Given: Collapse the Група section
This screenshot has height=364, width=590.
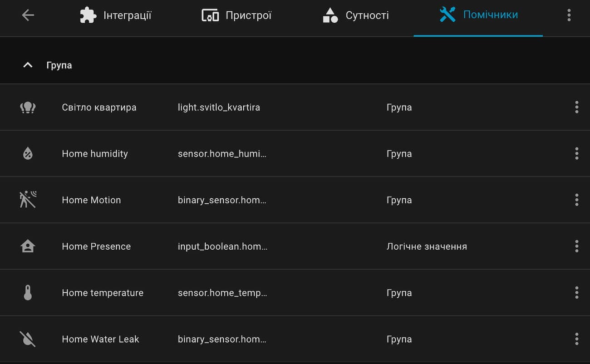Looking at the screenshot, I should (x=28, y=65).
